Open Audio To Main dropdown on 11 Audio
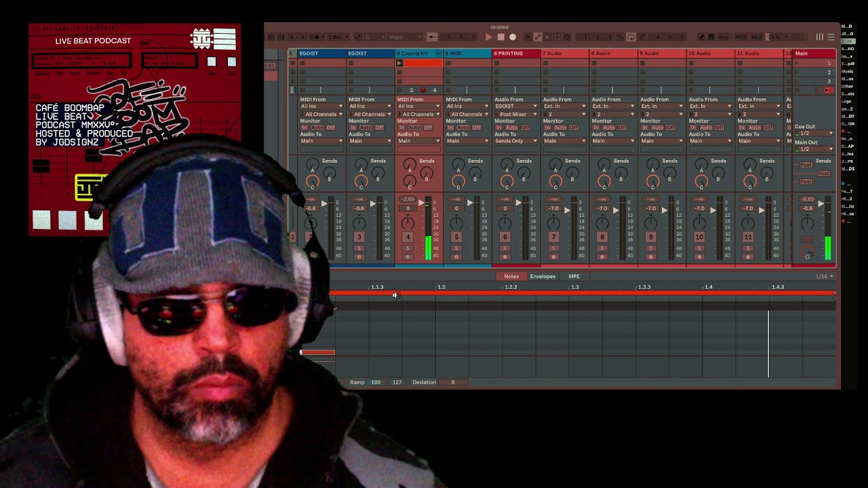Image resolution: width=868 pixels, height=488 pixels. (x=759, y=141)
